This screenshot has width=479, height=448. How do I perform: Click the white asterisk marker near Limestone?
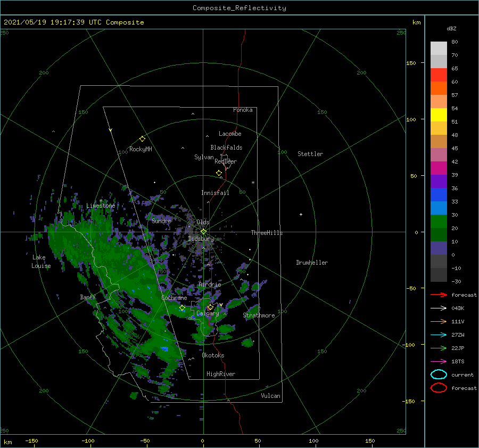pyautogui.click(x=101, y=201)
